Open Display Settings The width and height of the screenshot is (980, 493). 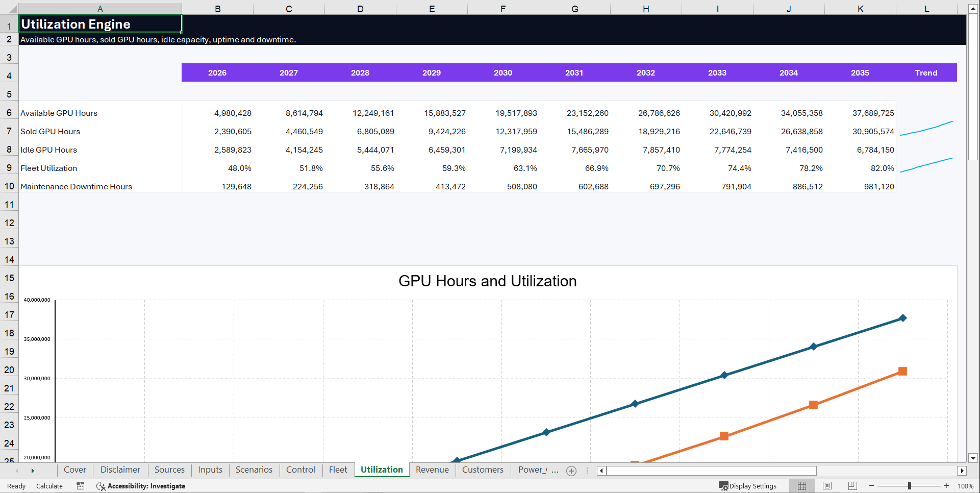[747, 486]
